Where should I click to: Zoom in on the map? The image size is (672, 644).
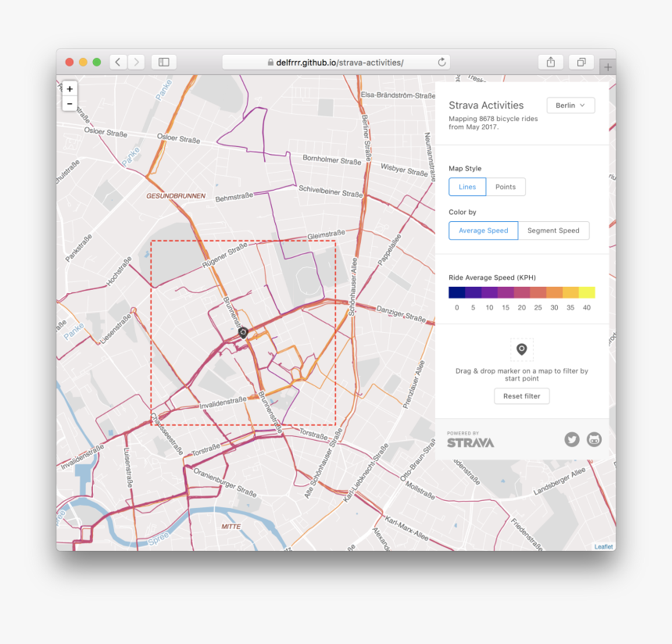(70, 89)
